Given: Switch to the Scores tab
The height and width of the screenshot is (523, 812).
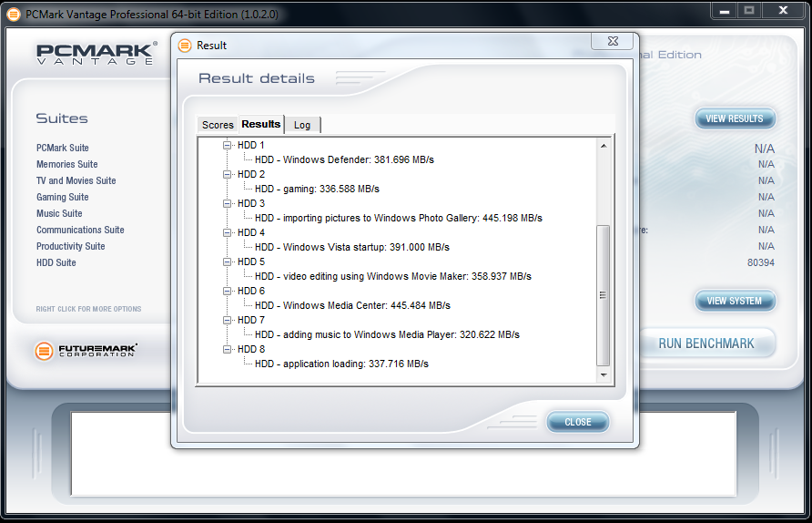Looking at the screenshot, I should click(x=218, y=125).
